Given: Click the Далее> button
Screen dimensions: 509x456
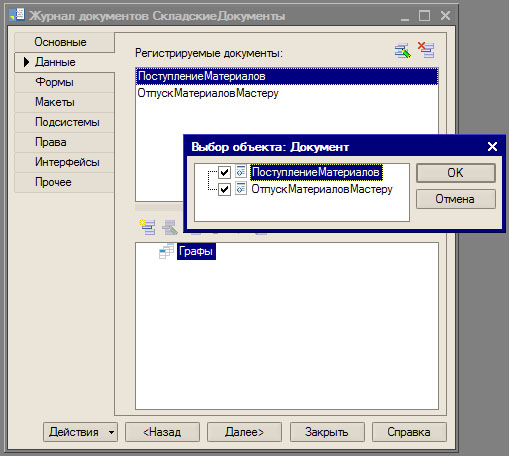Looking at the screenshot, I should [244, 432].
